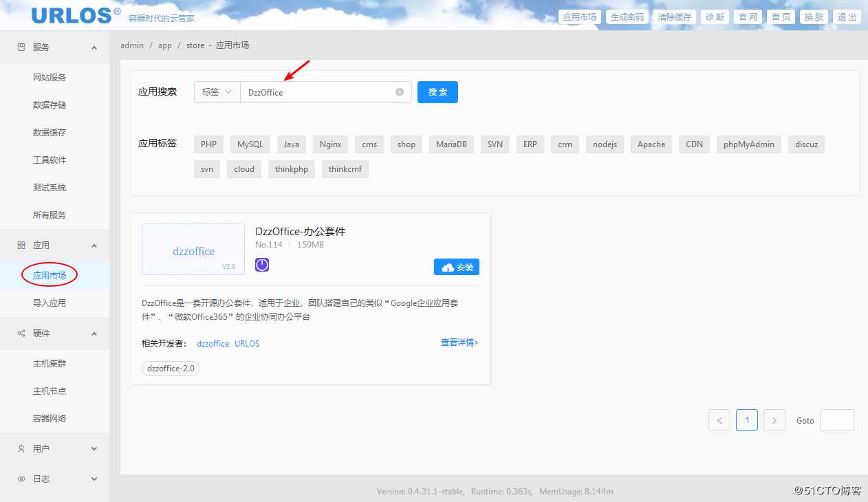Open 数据存储 in the sidebar

point(50,105)
